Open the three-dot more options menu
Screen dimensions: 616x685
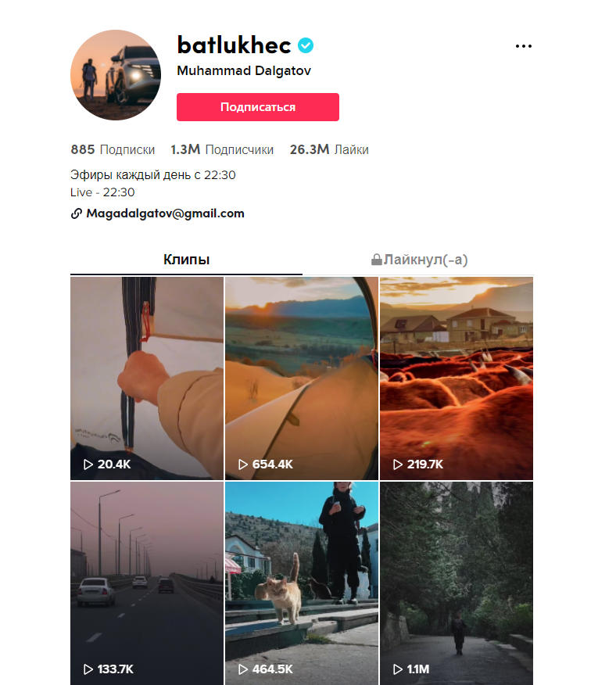coord(524,46)
